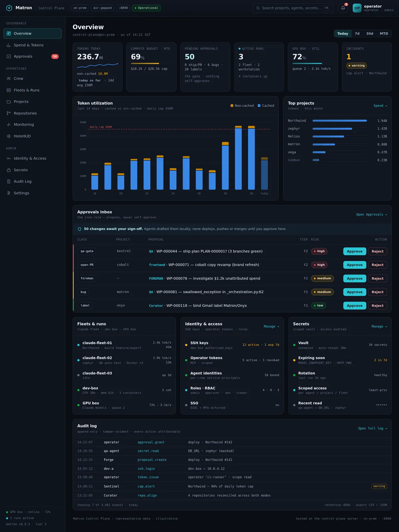399x532 pixels.
Task: Select the claude-fleet-01 row
Action: (124, 345)
